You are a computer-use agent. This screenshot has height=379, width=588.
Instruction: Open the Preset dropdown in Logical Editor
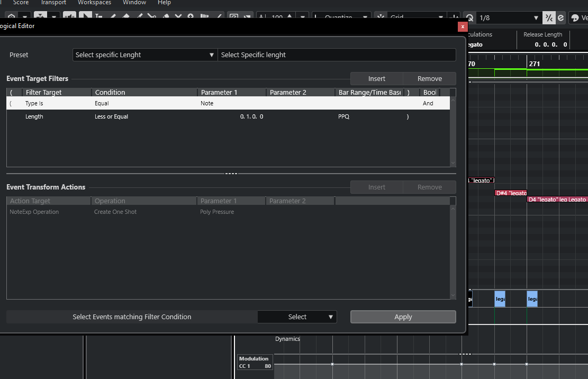click(144, 55)
